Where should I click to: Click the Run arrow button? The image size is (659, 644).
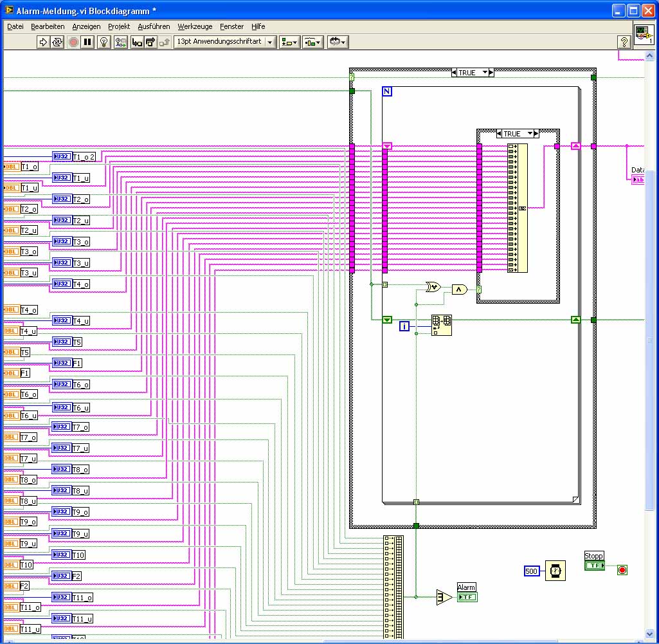[43, 42]
